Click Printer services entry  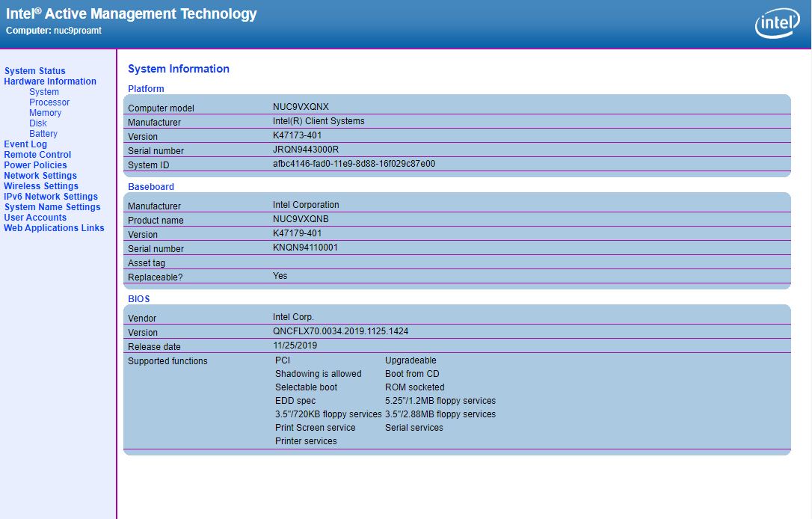(306, 440)
